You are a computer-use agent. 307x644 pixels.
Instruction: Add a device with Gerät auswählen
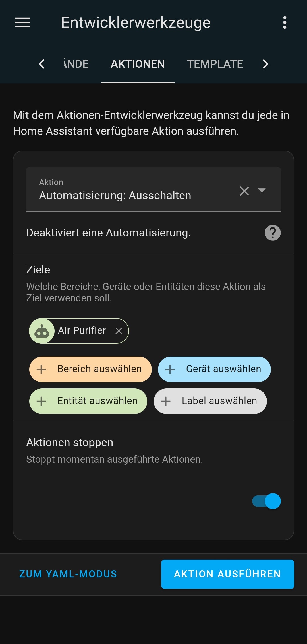click(x=214, y=369)
